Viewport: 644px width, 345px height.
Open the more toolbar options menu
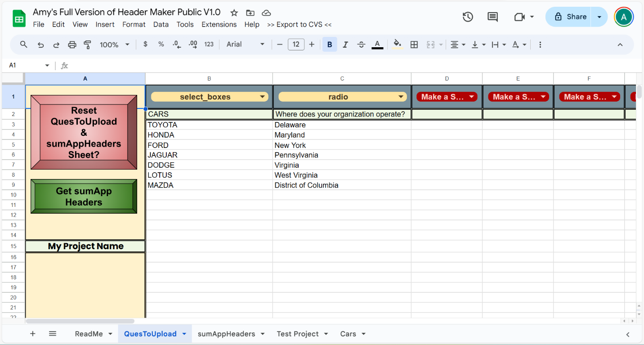(x=540, y=45)
